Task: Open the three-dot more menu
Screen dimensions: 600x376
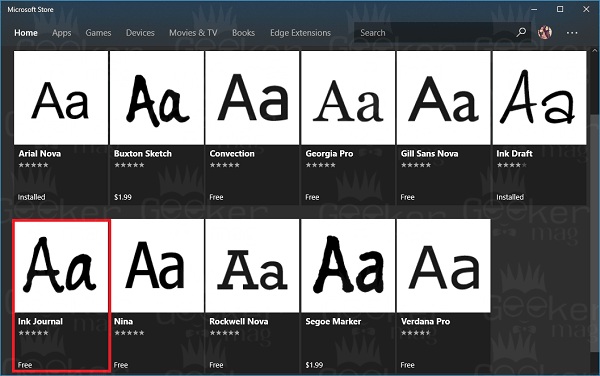Action: (x=572, y=33)
